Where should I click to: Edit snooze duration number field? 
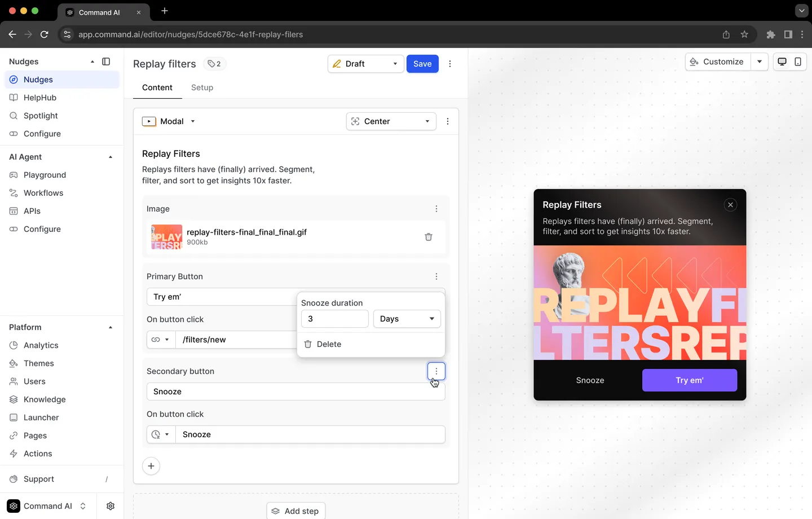[x=335, y=319]
